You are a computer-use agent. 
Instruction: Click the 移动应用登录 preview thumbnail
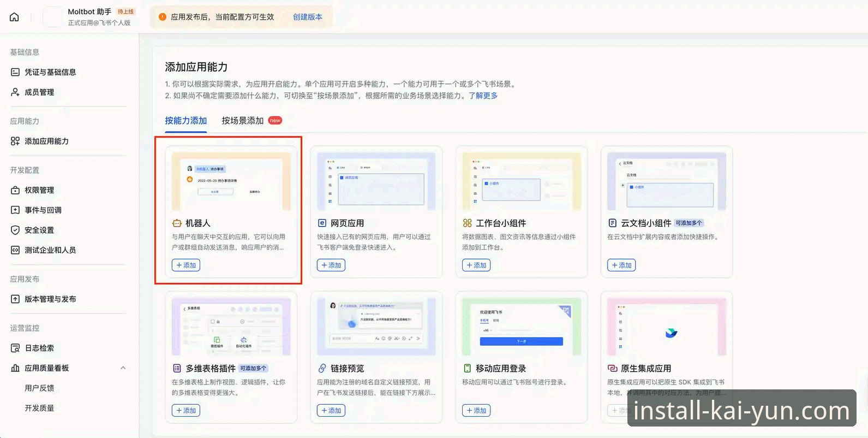[522, 327]
